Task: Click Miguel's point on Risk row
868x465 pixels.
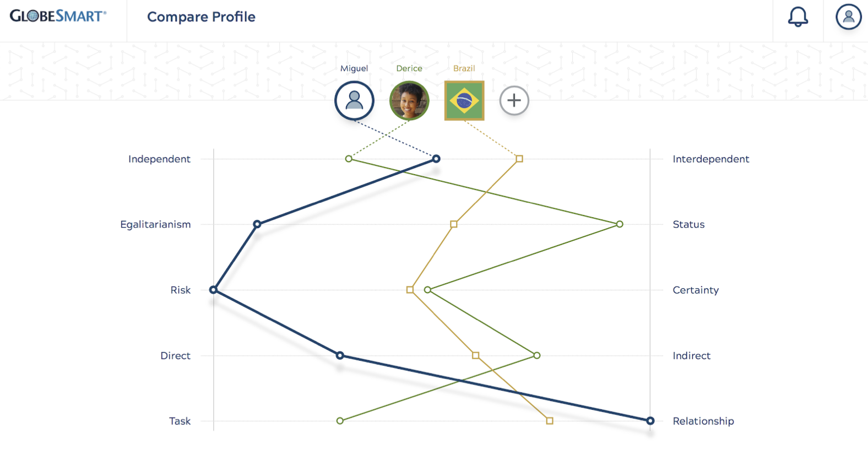Action: (214, 290)
